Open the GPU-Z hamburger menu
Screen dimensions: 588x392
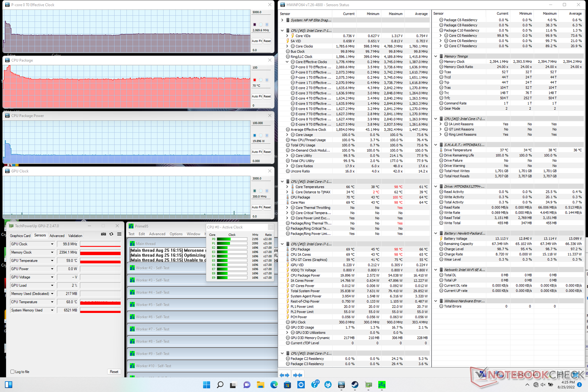coord(119,234)
